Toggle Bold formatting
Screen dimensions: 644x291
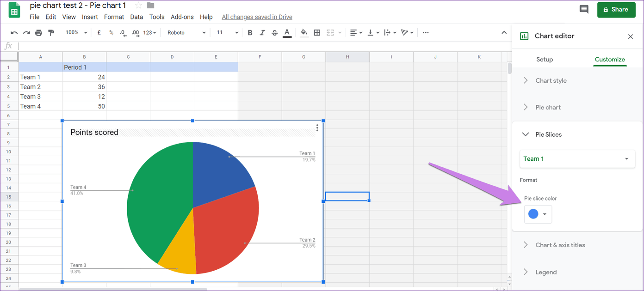(x=250, y=33)
